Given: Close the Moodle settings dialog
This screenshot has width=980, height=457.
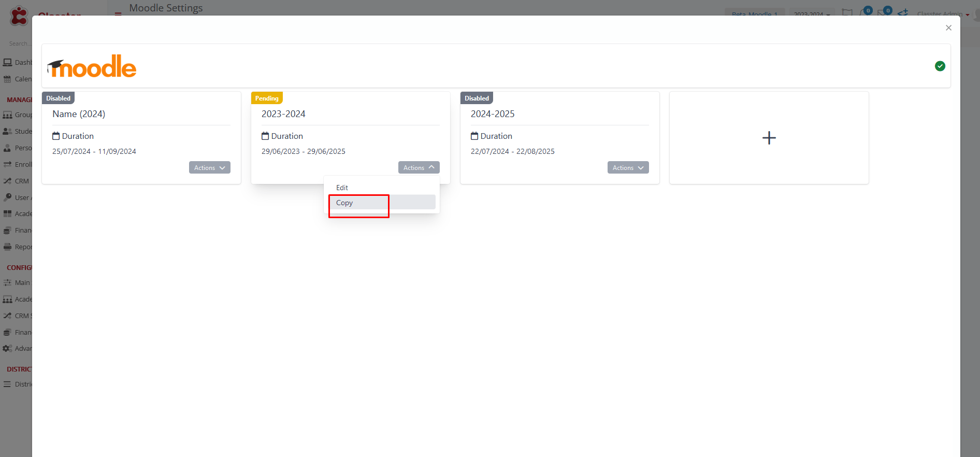Looking at the screenshot, I should click(948, 28).
